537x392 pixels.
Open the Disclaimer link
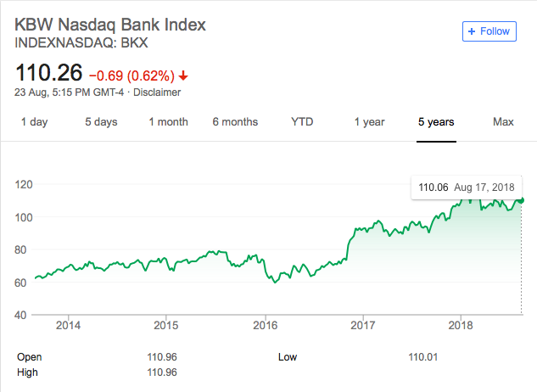(157, 92)
